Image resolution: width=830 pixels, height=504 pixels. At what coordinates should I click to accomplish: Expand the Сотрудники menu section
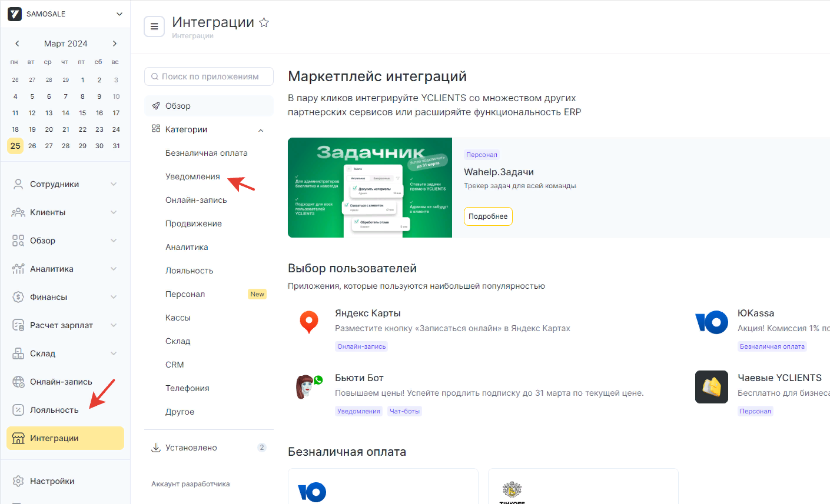pyautogui.click(x=114, y=184)
